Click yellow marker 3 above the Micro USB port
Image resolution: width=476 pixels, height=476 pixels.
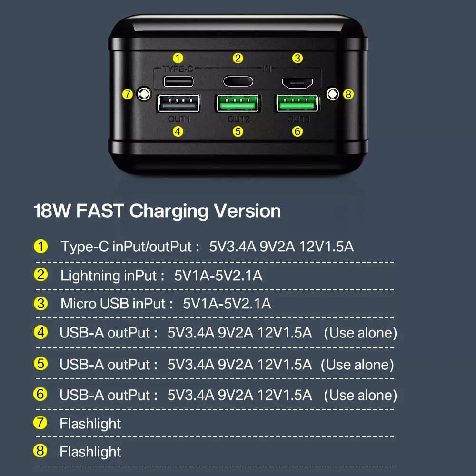click(297, 58)
